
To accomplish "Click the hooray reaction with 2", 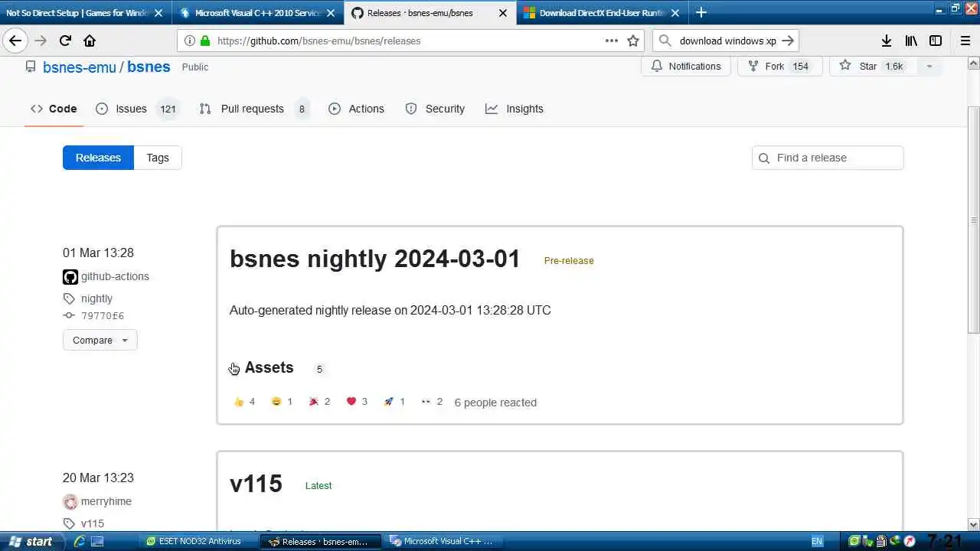I will (319, 402).
